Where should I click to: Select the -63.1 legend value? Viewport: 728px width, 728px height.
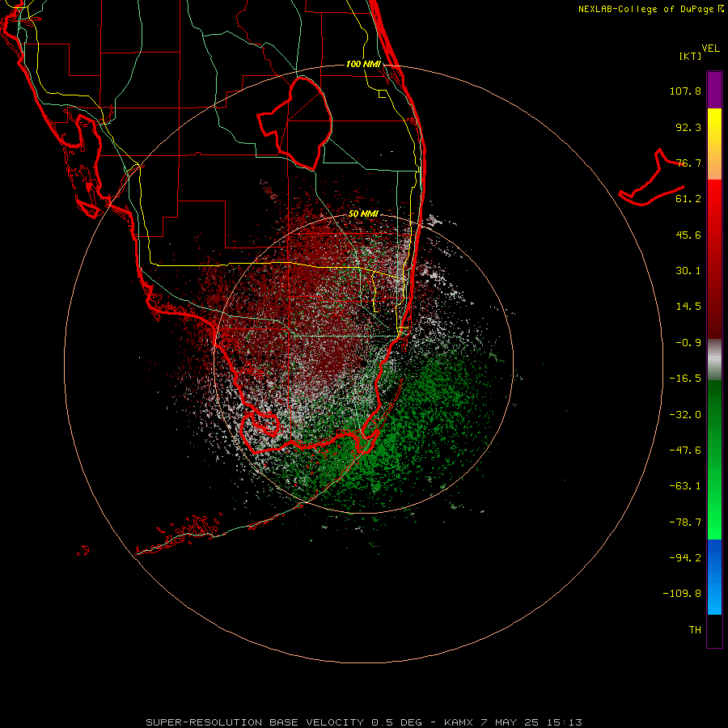[x=685, y=486]
